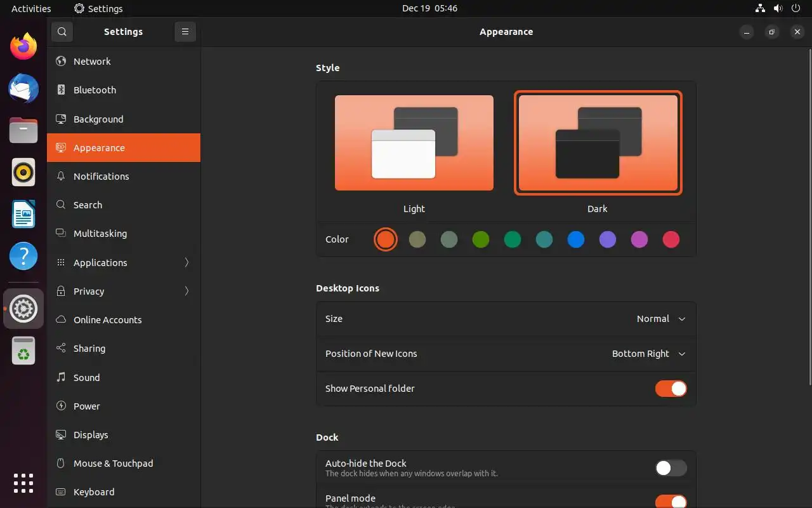Open Trash from the dock
This screenshot has height=508, width=812.
[x=23, y=351]
